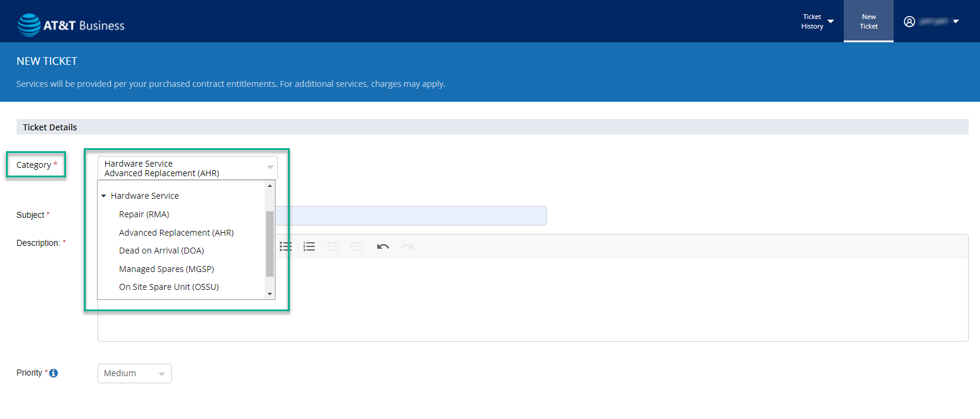Choose Managed Spares (MGSP)
The height and width of the screenshot is (419, 980).
point(167,269)
